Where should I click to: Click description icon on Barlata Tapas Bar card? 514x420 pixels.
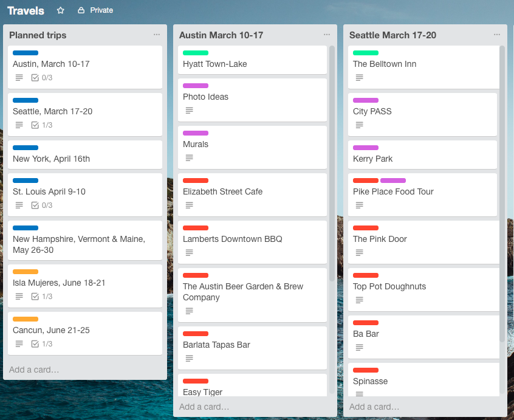click(x=190, y=359)
